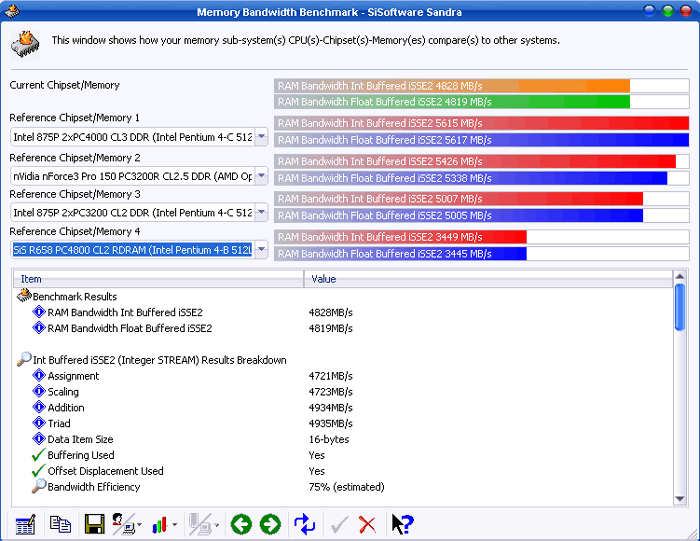Click the flaming memory module icon
700x541 pixels.
[25, 45]
